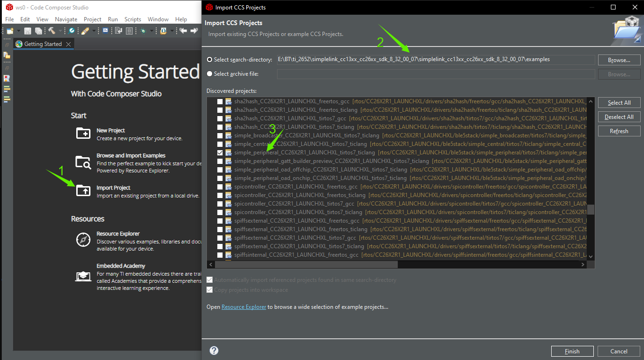Image resolution: width=644 pixels, height=360 pixels.
Task: Click the Forward arrow toolbar icon
Action: (194, 31)
